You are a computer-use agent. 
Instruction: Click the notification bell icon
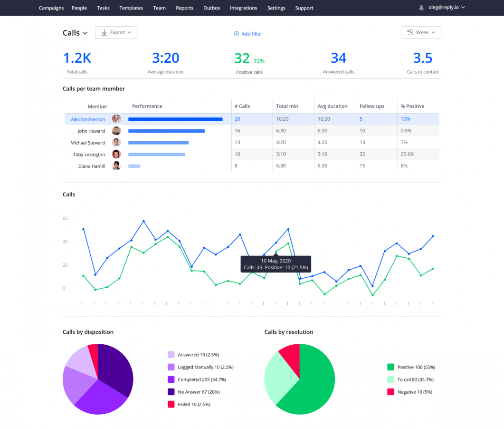[421, 8]
